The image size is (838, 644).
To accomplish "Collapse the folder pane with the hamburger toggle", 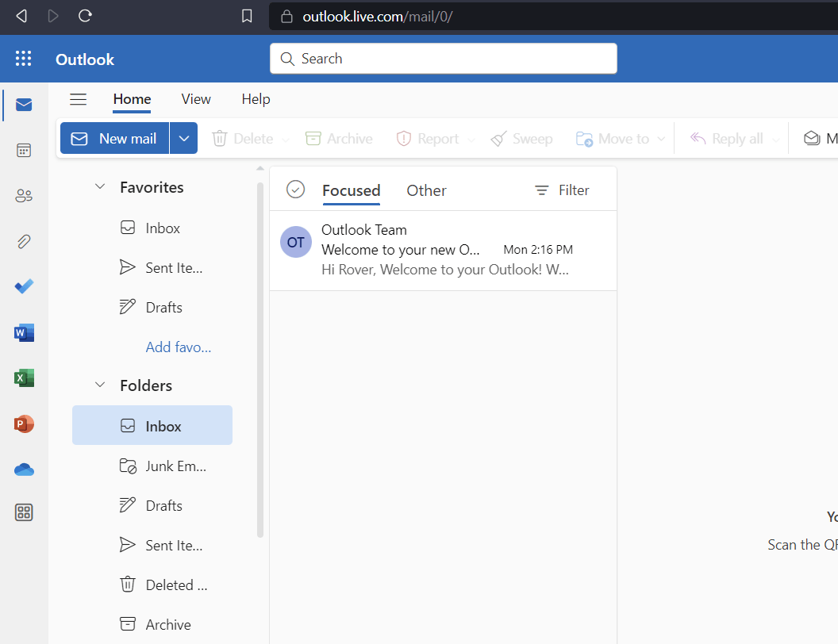I will point(78,98).
